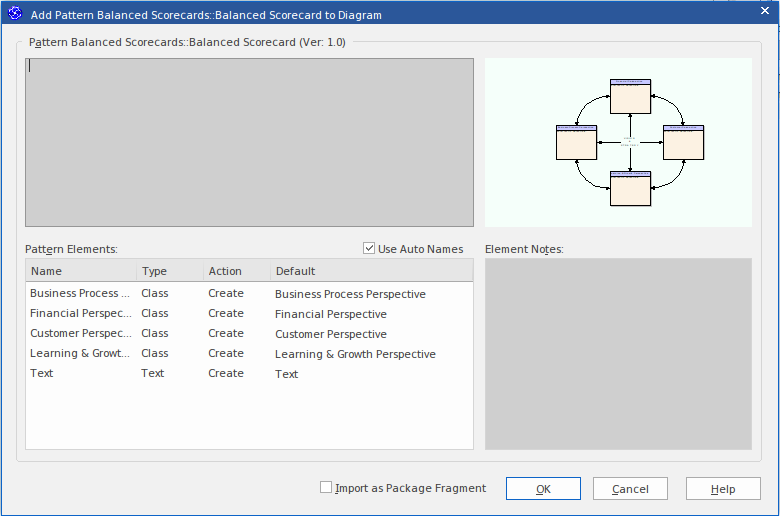Select the Learning & Growth Perspective row
This screenshot has height=516, width=780.
[x=80, y=354]
